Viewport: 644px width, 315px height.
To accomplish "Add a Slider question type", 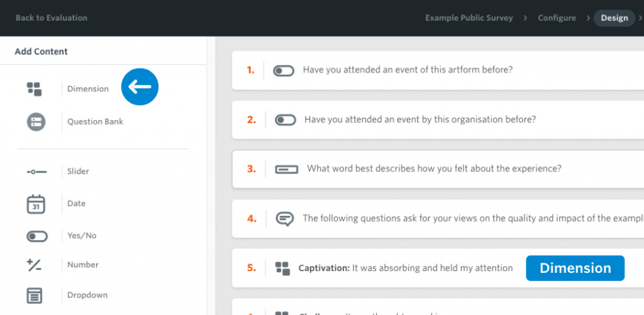I will pyautogui.click(x=78, y=171).
